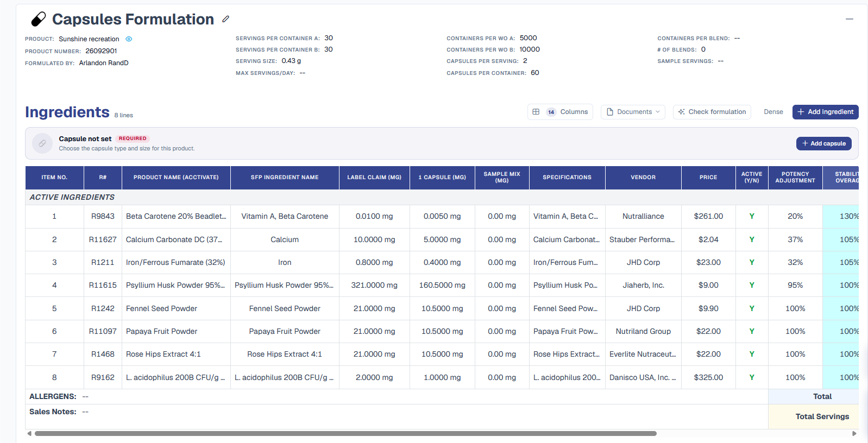This screenshot has height=443, width=868.
Task: Click the left arrow of the horizontal scrollbar
Action: pos(29,434)
